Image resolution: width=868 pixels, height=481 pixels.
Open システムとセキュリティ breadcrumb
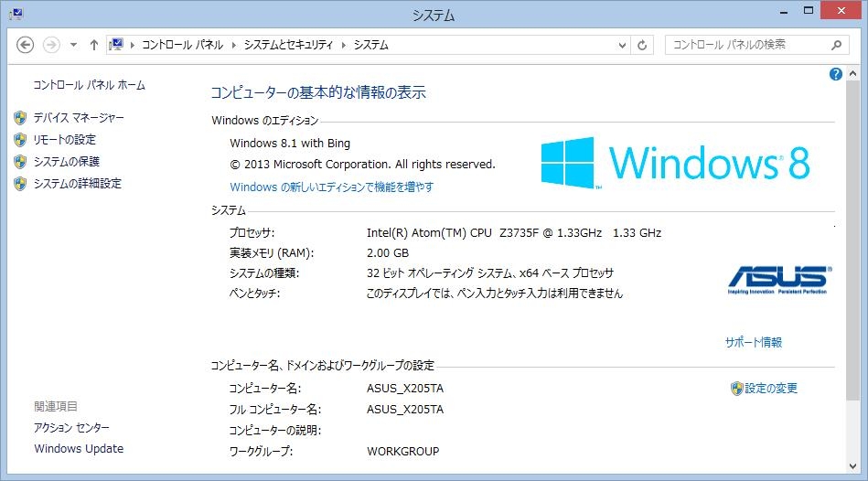[x=288, y=45]
